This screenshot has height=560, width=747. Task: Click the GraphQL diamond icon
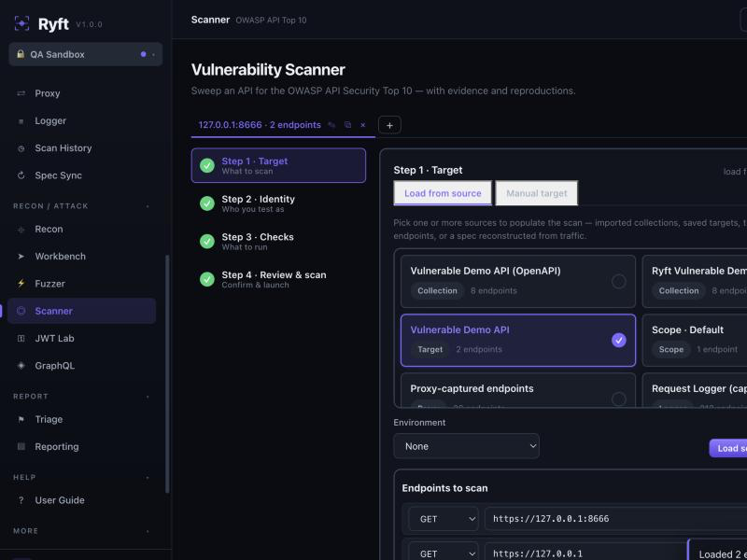pos(21,366)
